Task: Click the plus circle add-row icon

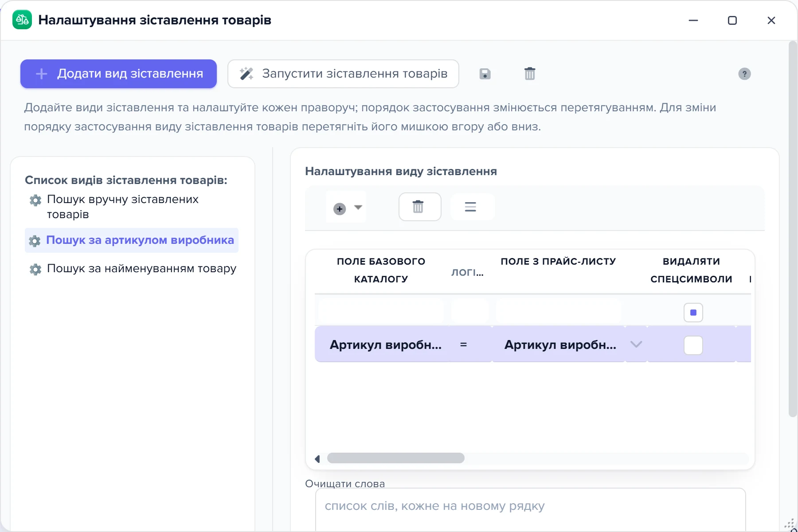Action: (x=340, y=209)
